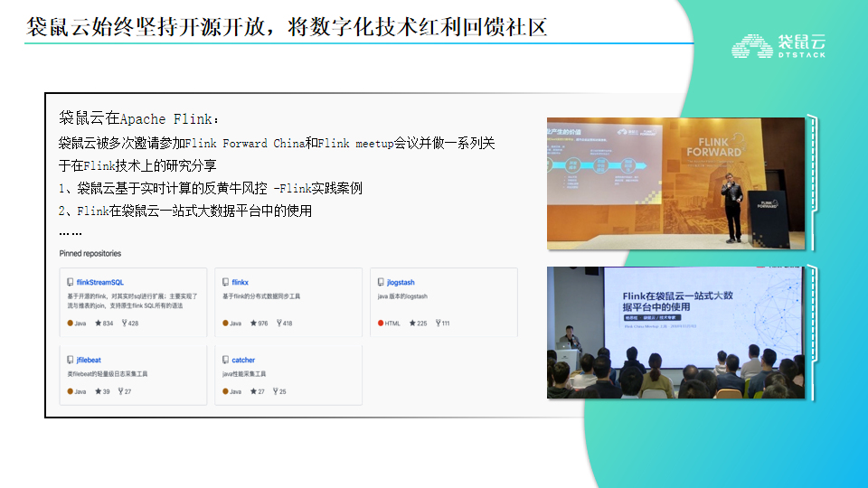Click the 'Pinned repositories' heading
Viewport: 868px width, 488px height.
click(90, 253)
